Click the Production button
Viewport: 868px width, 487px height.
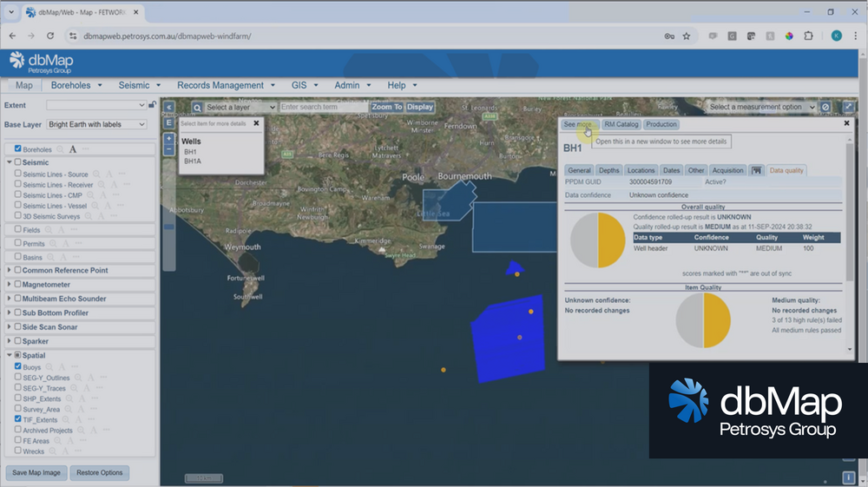click(x=661, y=124)
